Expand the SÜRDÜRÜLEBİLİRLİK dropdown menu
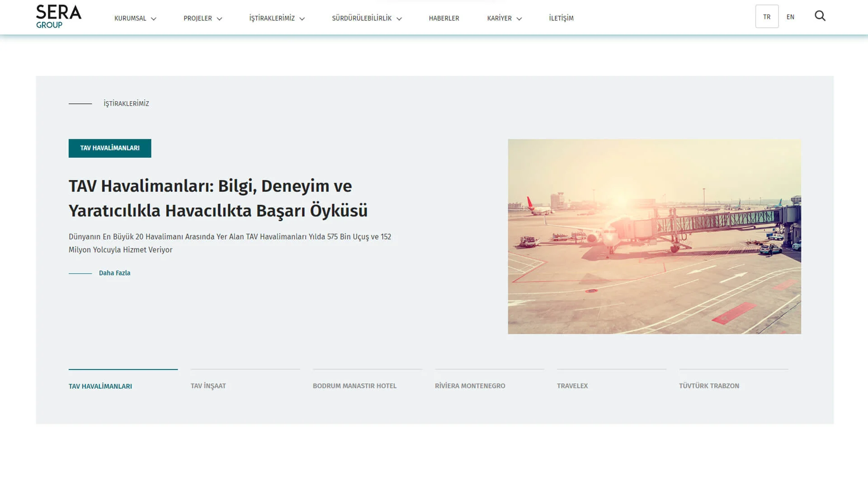868x488 pixels. click(x=367, y=18)
